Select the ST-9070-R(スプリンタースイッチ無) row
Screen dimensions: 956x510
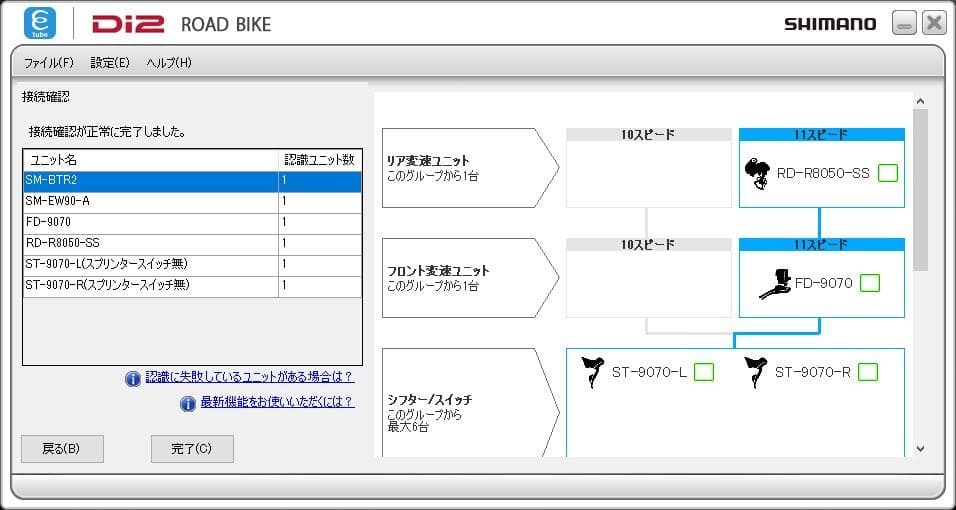[193, 286]
